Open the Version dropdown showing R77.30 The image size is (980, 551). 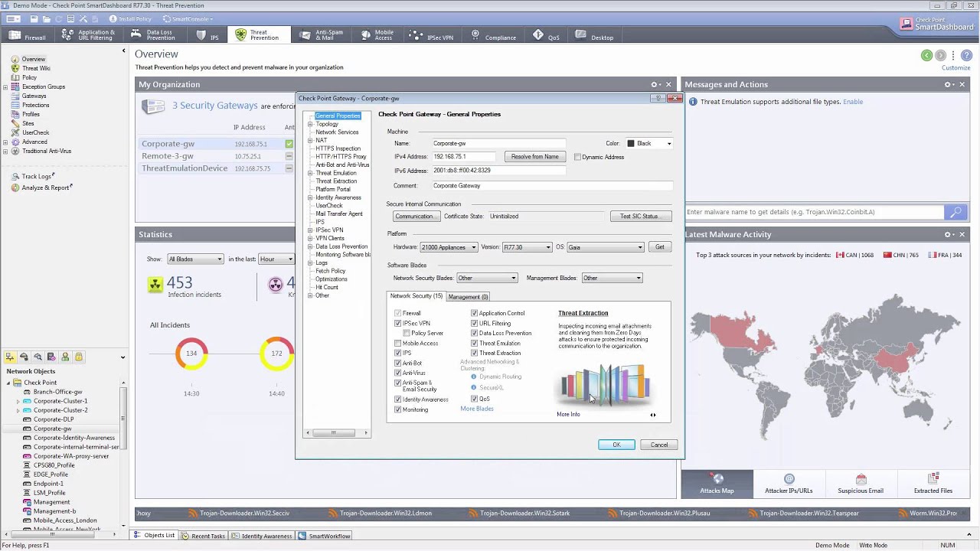coord(527,247)
